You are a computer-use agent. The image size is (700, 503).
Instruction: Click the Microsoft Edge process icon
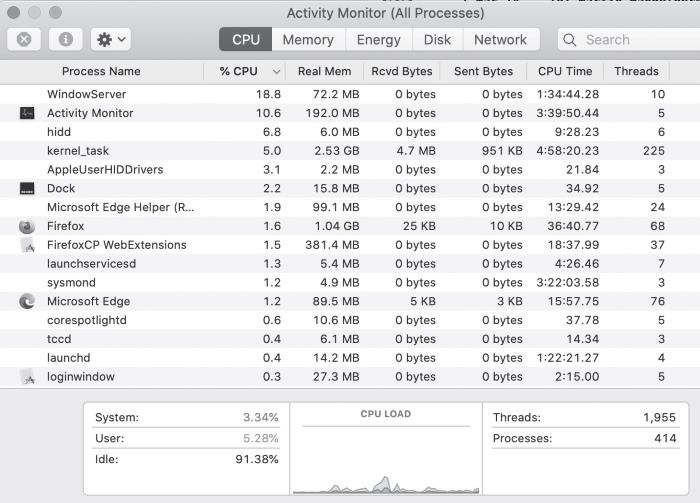point(27,301)
